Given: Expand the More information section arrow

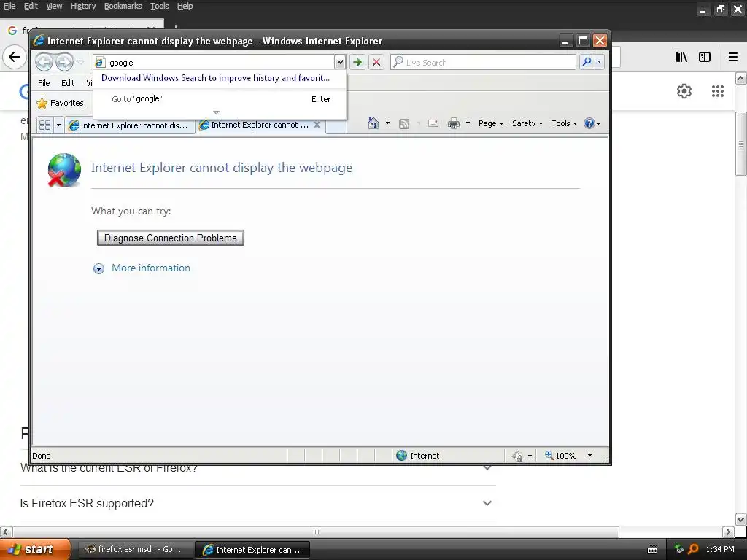Looking at the screenshot, I should (x=98, y=268).
